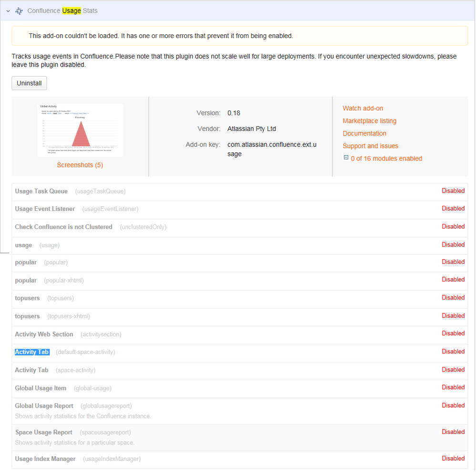Click Disabled status for Usage Index Manager
476x472 pixels.
(453, 459)
